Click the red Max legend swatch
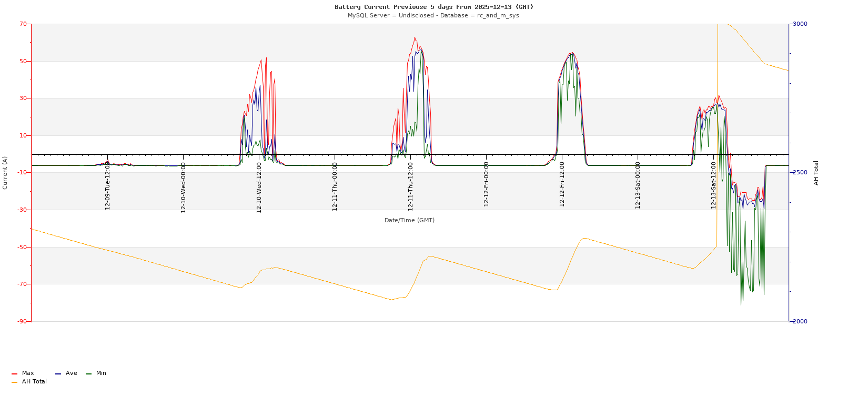868x395 pixels. (x=14, y=374)
